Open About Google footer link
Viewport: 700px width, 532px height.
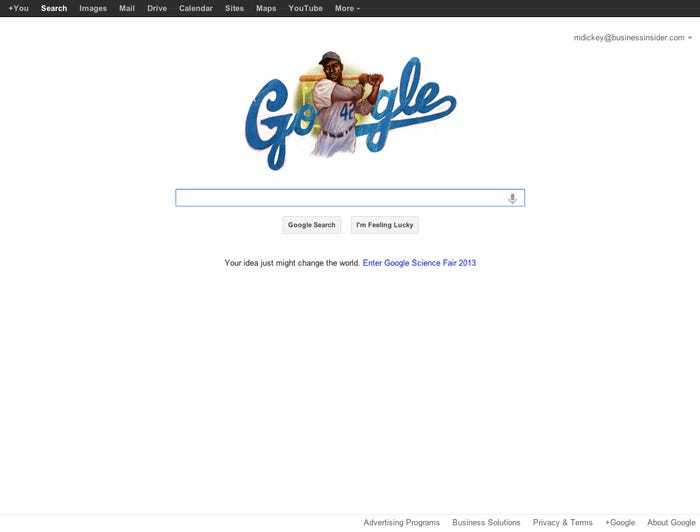(x=671, y=522)
